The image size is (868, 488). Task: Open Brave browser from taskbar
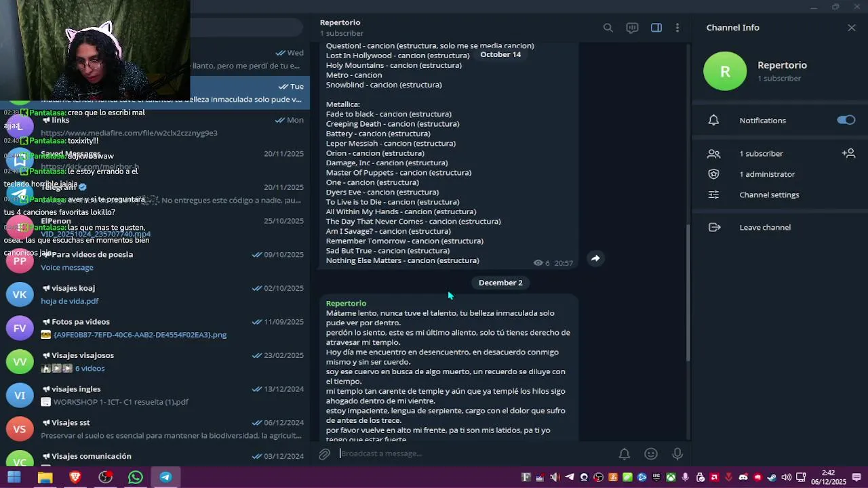point(75,477)
